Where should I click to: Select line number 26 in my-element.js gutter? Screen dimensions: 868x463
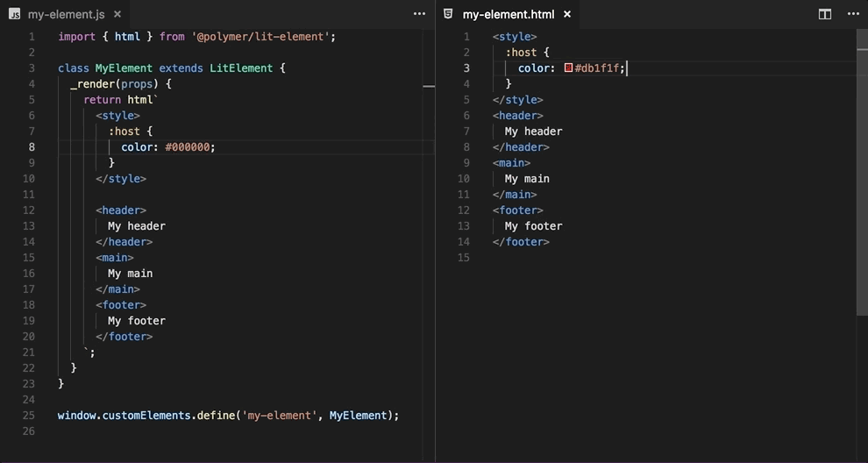click(29, 431)
